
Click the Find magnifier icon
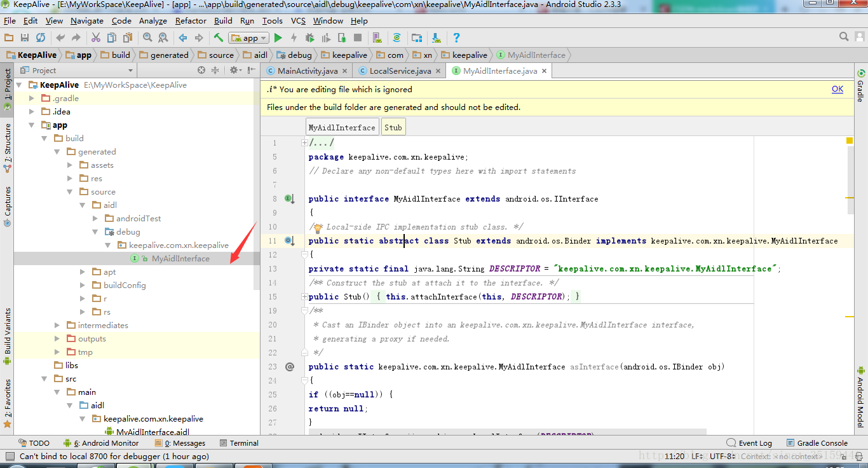tap(147, 38)
